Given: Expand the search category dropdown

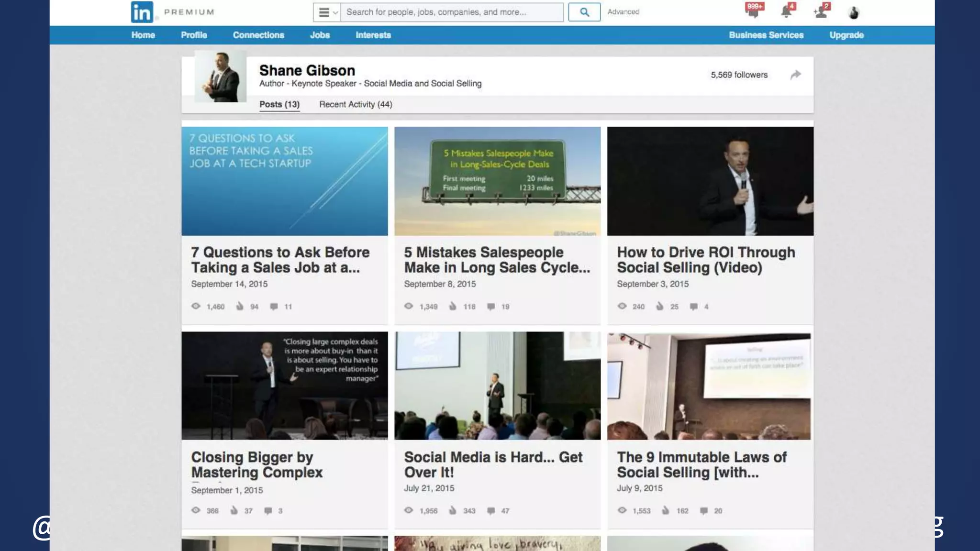Looking at the screenshot, I should click(x=327, y=12).
